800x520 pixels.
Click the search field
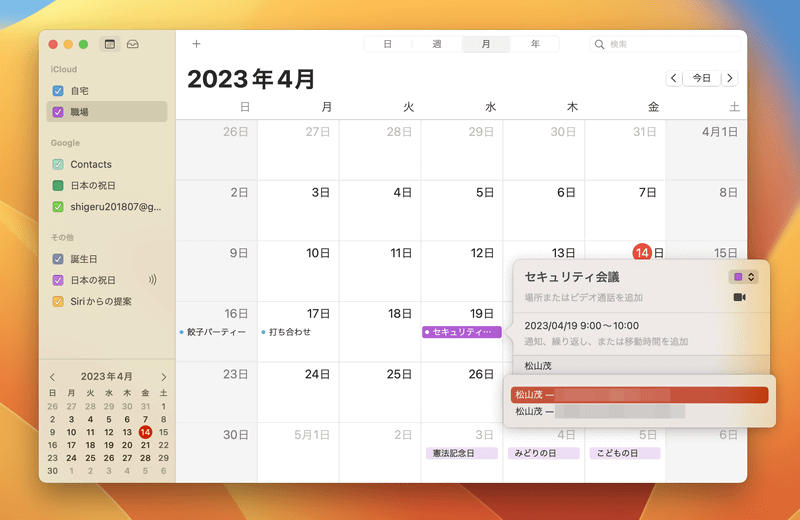665,44
